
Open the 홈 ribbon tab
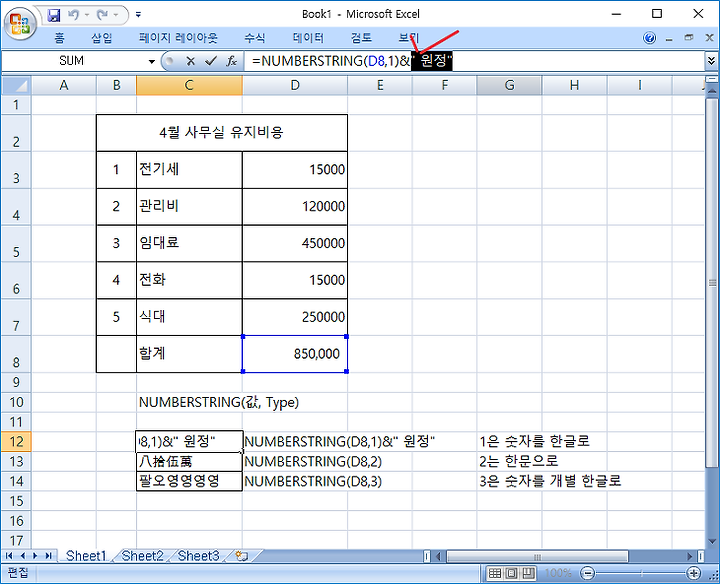pyautogui.click(x=60, y=38)
